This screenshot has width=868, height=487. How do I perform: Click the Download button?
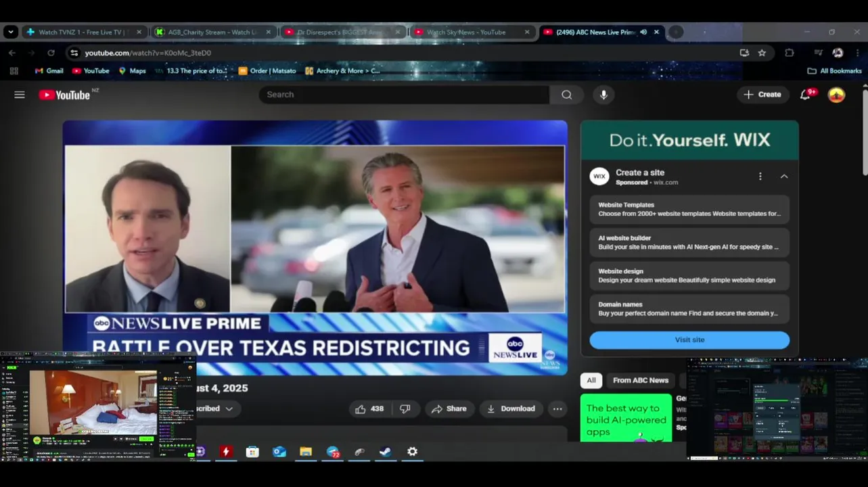tap(511, 409)
